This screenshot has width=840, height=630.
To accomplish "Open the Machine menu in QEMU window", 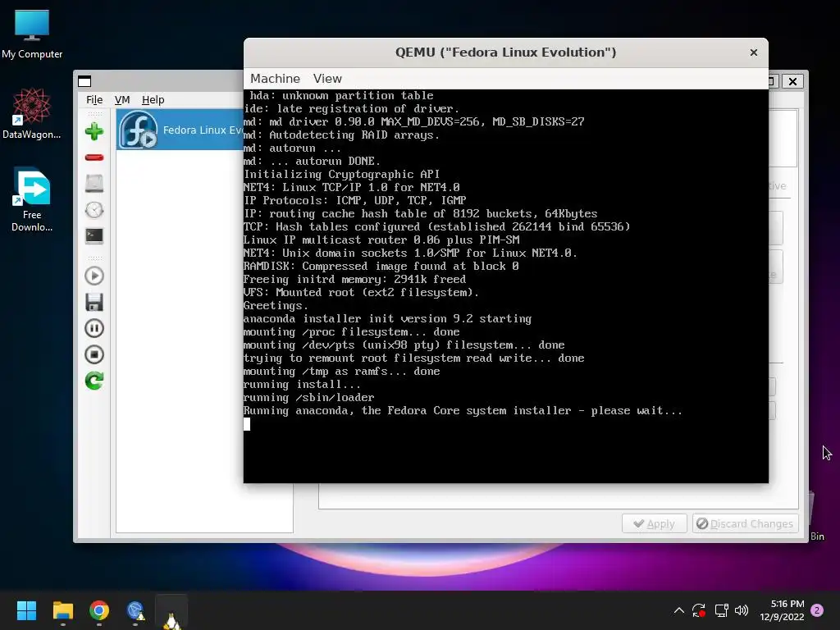I will 276,79.
